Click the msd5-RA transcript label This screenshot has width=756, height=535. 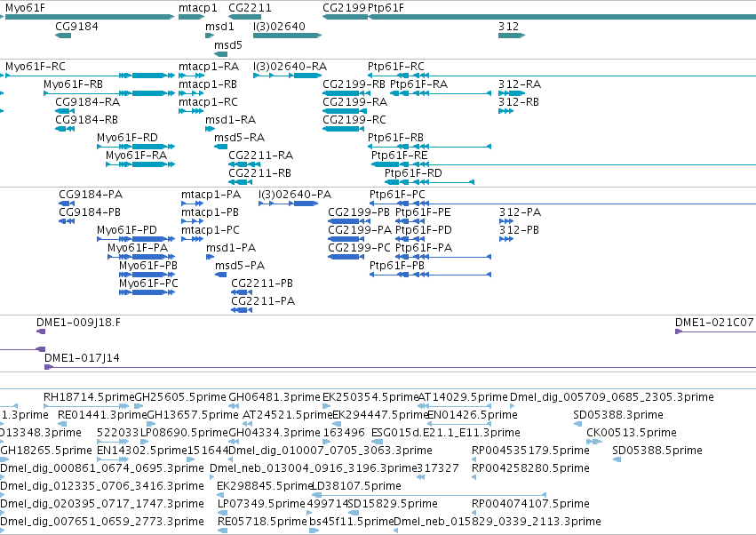pyautogui.click(x=239, y=138)
